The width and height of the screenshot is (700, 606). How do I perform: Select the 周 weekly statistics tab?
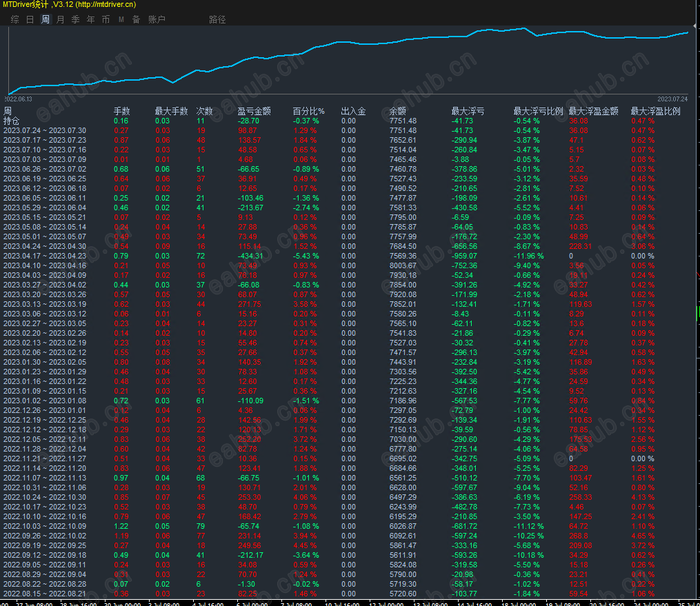pyautogui.click(x=46, y=19)
